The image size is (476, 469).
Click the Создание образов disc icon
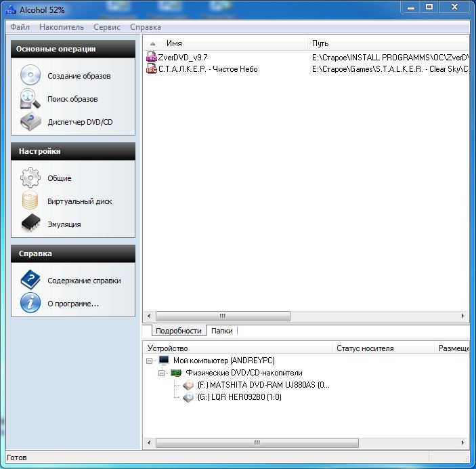pyautogui.click(x=30, y=75)
